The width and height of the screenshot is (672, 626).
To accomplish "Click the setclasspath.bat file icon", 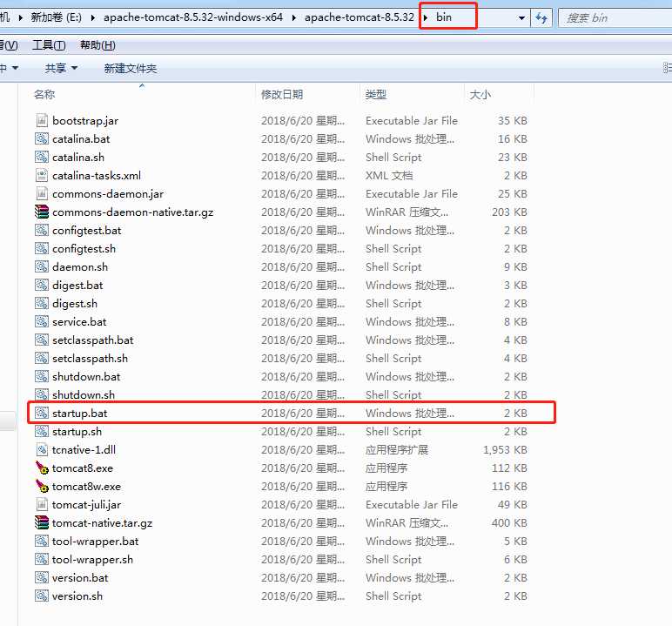I will pos(42,340).
